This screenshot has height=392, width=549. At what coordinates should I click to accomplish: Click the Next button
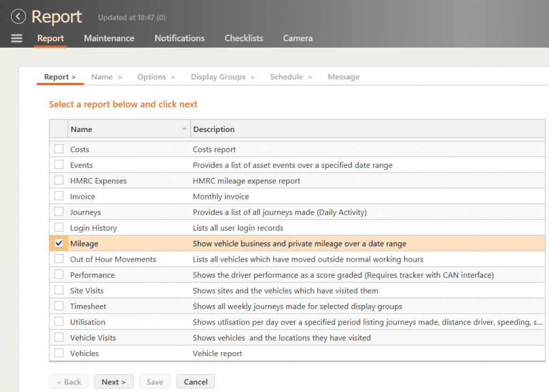114,381
